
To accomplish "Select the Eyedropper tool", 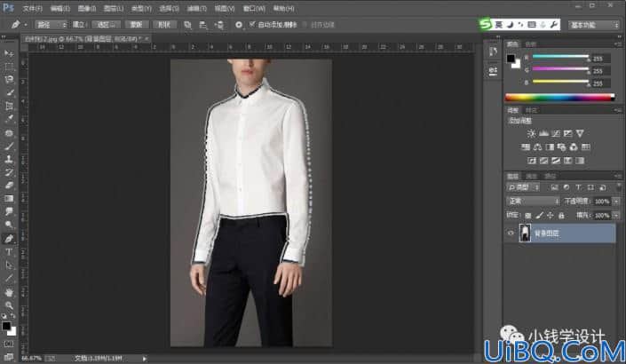I will (9, 119).
